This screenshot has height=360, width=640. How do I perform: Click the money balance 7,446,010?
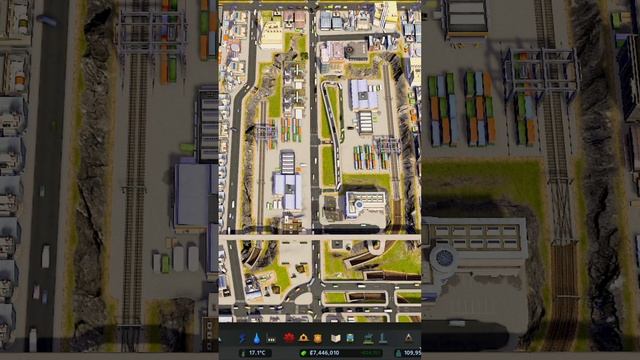324,353
